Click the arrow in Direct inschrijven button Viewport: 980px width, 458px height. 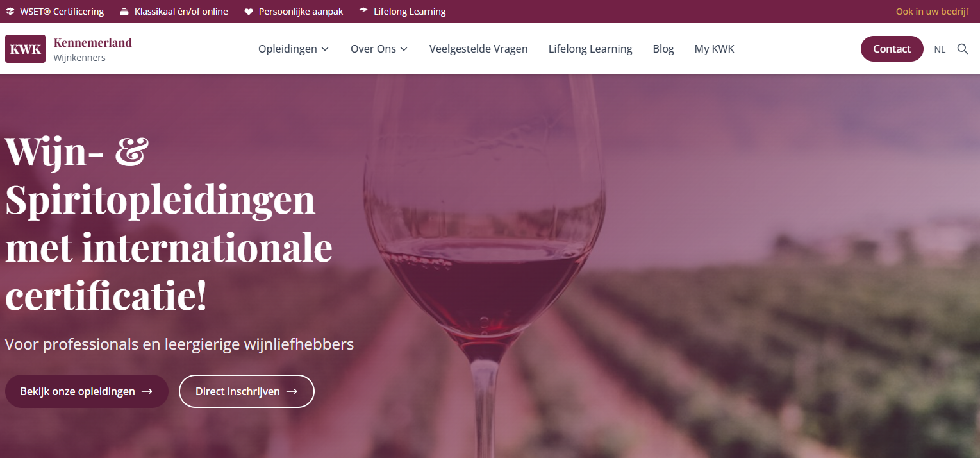pyautogui.click(x=292, y=391)
